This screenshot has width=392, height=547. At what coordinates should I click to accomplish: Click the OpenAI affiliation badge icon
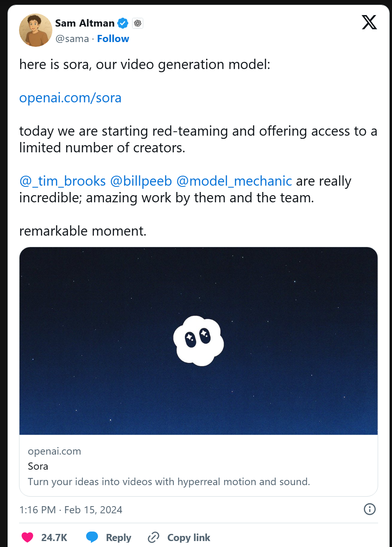click(138, 23)
